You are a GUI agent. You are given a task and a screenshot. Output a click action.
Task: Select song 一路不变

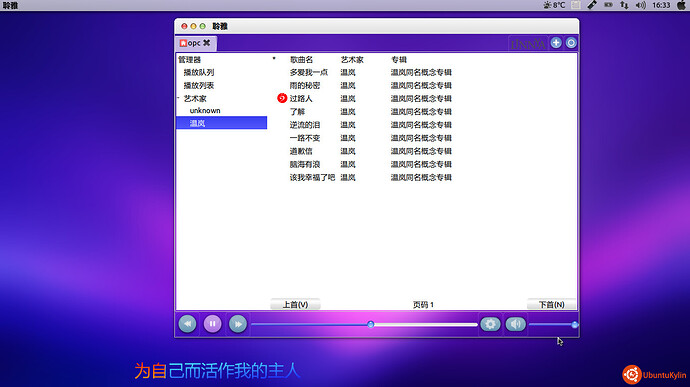pos(305,138)
